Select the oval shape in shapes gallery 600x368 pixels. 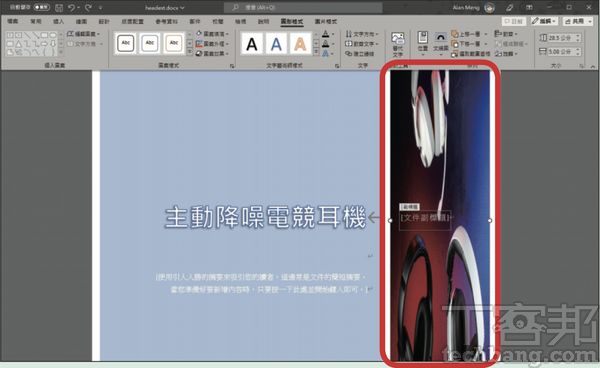(x=53, y=35)
